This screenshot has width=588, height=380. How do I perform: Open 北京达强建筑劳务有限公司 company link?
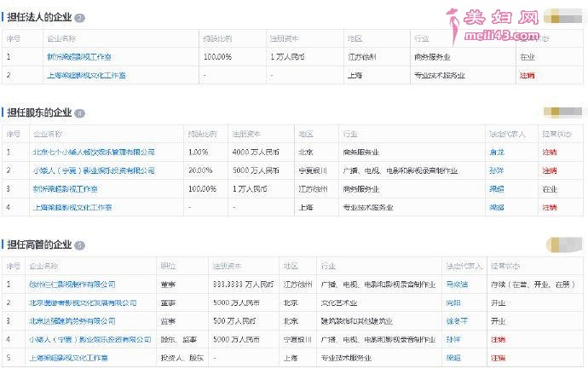click(72, 321)
